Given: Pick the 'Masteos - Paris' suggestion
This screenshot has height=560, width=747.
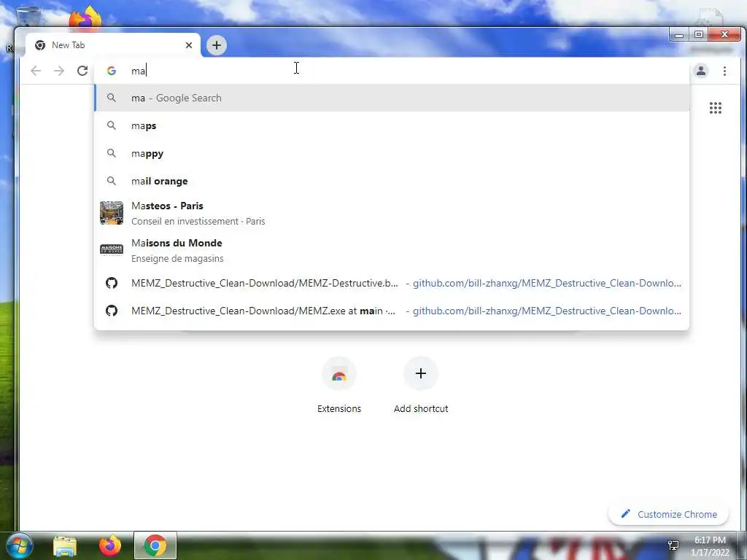Looking at the screenshot, I should (392, 213).
